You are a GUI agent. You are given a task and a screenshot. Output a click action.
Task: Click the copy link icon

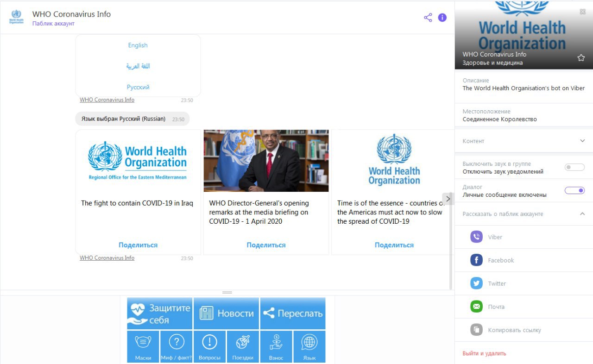[x=477, y=330]
